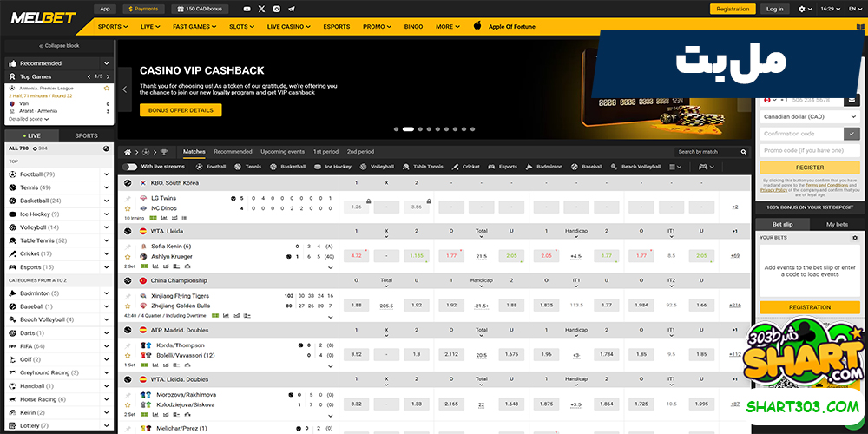The width and height of the screenshot is (868, 434).
Task: Click the $ Payments button
Action: click(143, 9)
